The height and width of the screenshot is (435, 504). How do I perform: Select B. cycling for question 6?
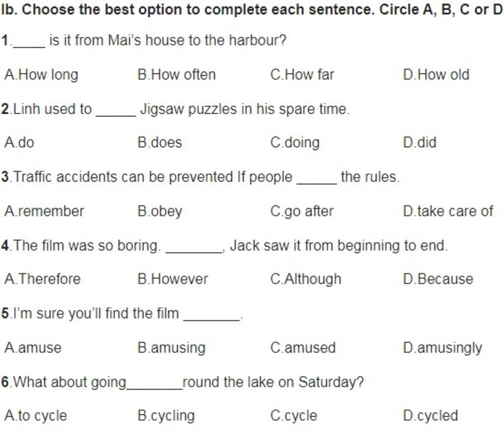(166, 416)
